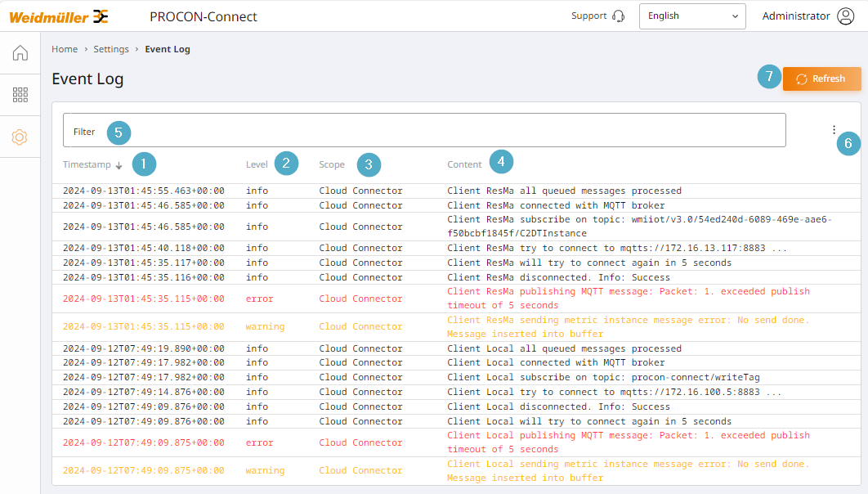Sort by the Content column header
The image size is (868, 494).
point(464,164)
